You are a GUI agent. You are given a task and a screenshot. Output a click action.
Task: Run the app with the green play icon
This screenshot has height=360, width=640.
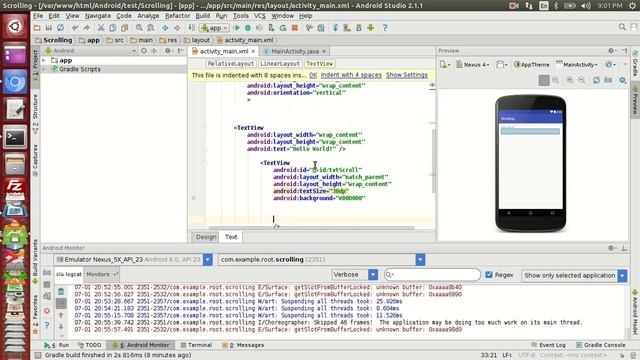tap(236, 28)
